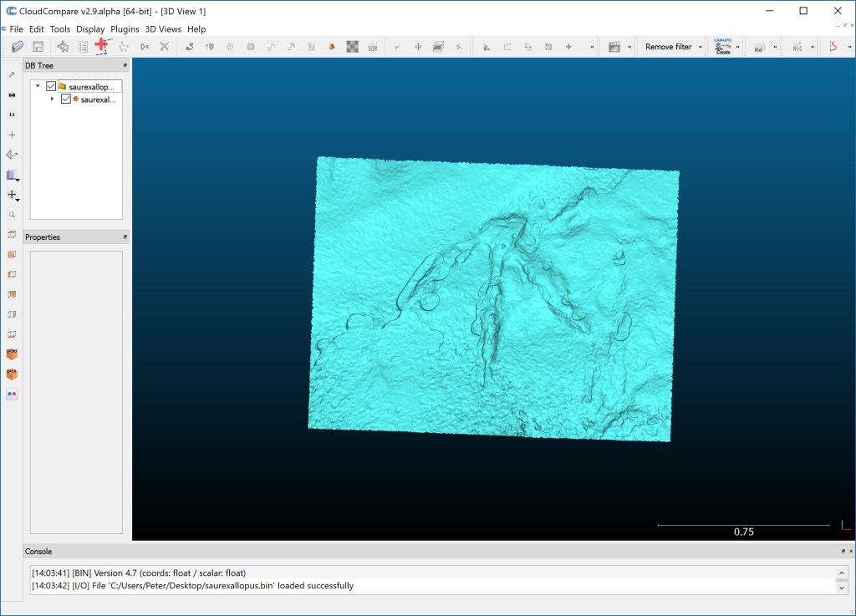The image size is (856, 616).
Task: Activate the Translate/Rotate tool
Action: click(419, 46)
